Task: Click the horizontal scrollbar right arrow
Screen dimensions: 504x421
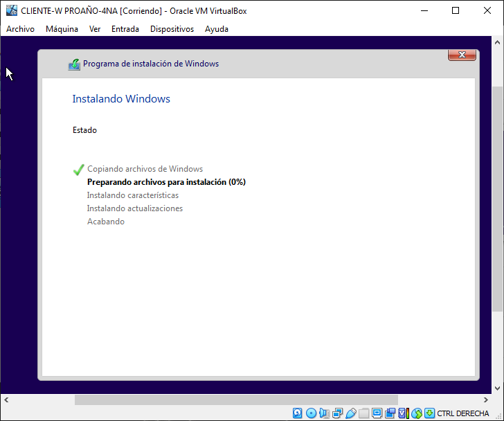Action: [x=486, y=400]
